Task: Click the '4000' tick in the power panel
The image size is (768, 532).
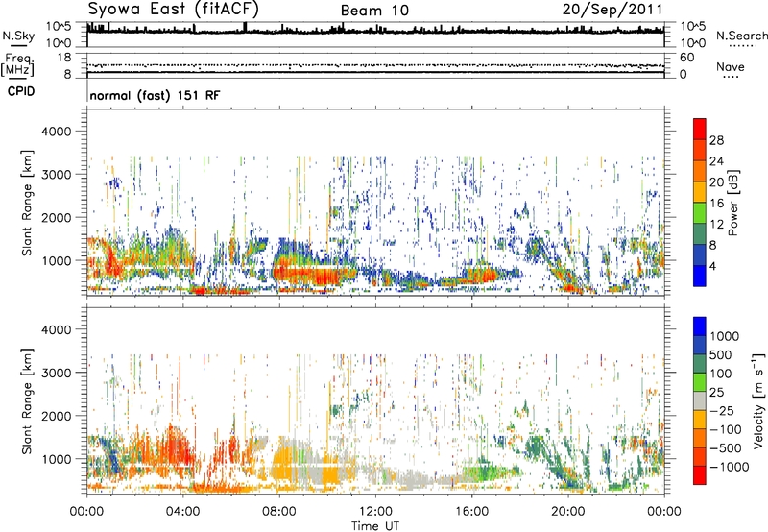Action: [x=56, y=132]
